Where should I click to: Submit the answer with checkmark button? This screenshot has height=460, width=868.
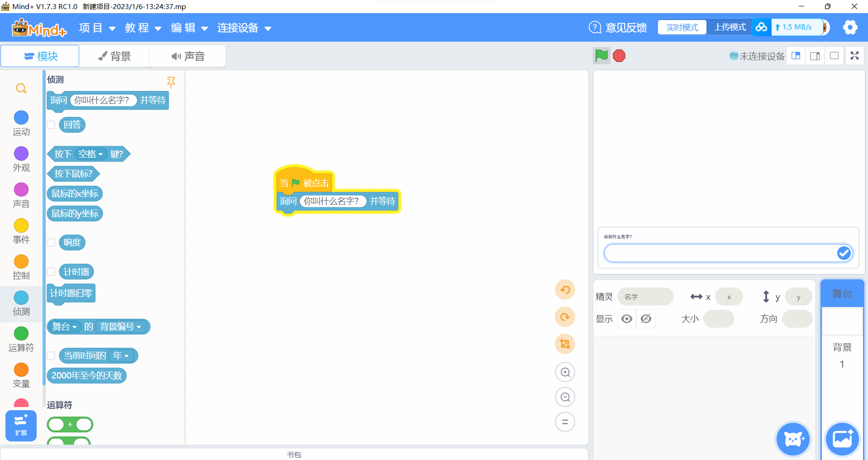[x=844, y=253]
